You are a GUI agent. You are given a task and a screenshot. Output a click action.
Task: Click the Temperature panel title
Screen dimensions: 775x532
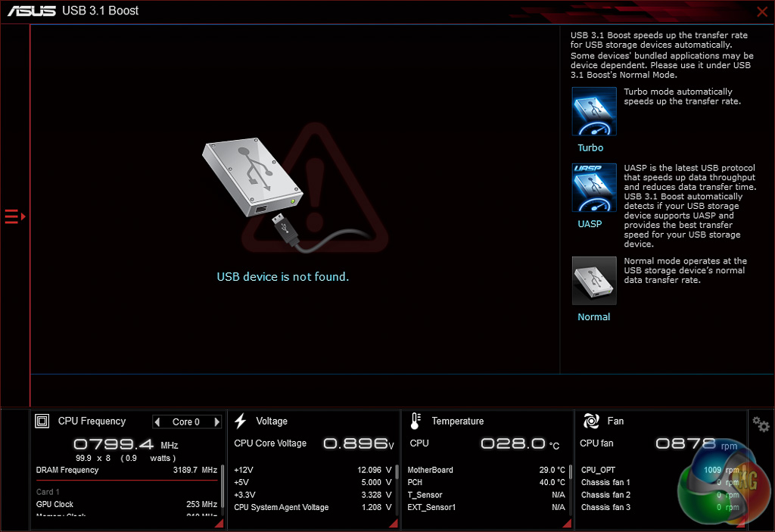pyautogui.click(x=458, y=422)
